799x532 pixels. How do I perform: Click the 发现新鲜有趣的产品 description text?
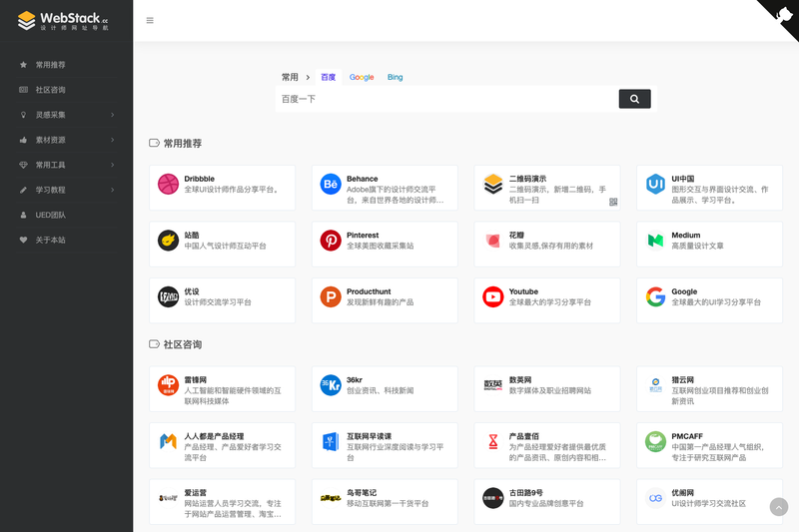coord(381,302)
